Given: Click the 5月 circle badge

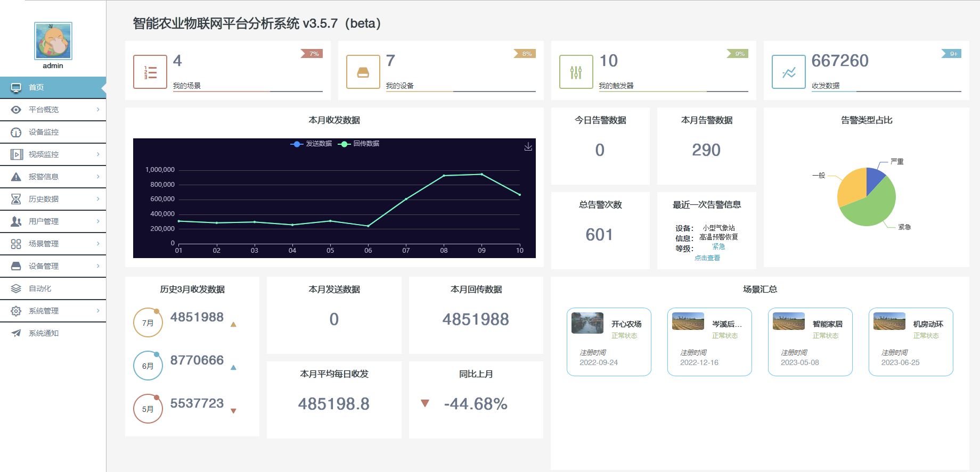Looking at the screenshot, I should 148,409.
